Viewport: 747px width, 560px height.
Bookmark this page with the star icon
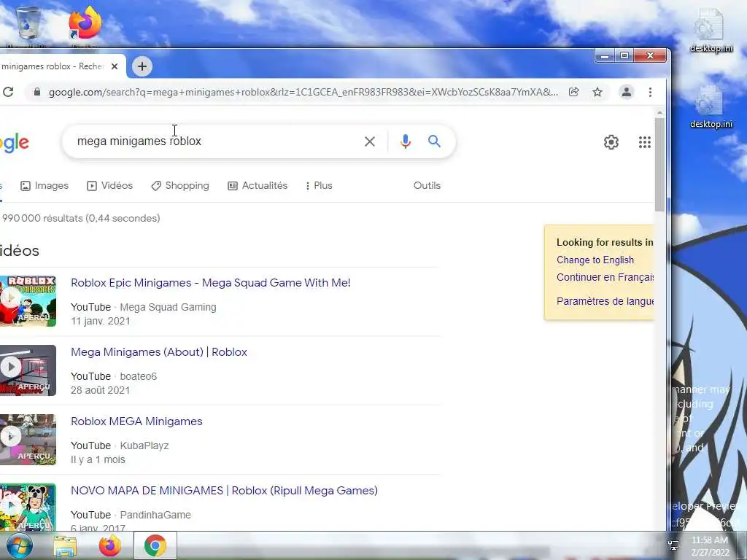[x=597, y=92]
